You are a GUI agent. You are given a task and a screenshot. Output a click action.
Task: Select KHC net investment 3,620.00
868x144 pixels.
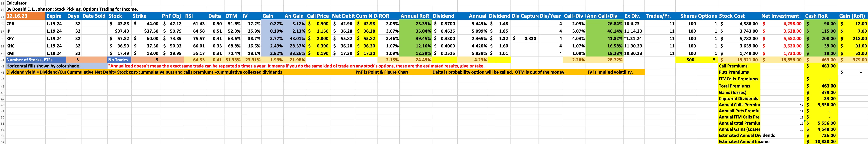click(782, 46)
